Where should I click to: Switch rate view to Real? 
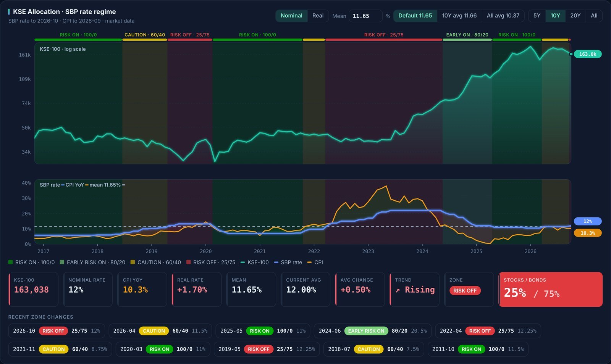click(318, 16)
